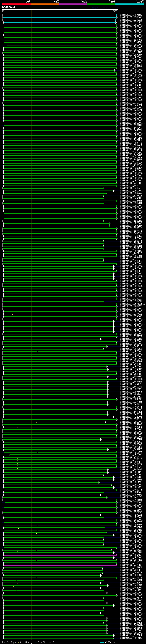
Task: Select the UniRef100_Q9U3Y5 entry
Action: [131, 241]
